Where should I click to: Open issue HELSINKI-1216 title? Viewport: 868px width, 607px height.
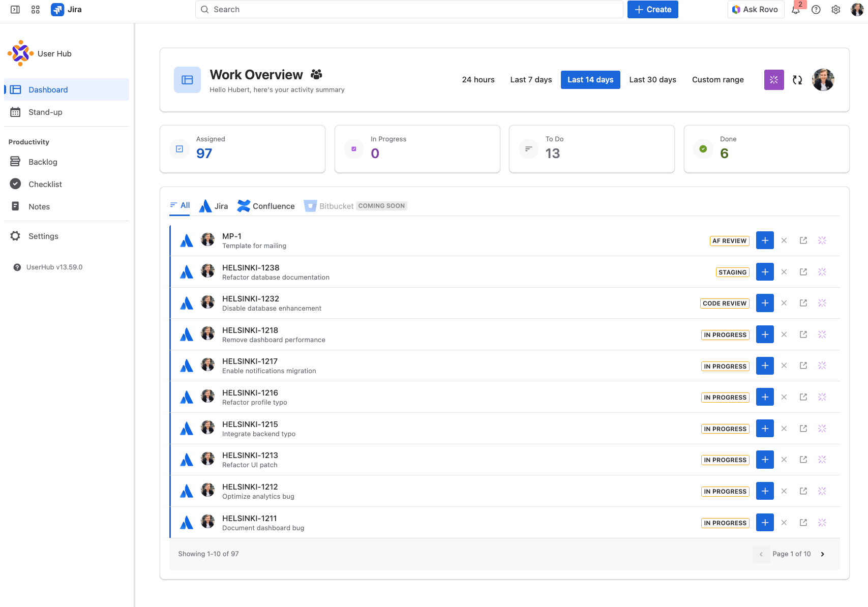pos(250,393)
